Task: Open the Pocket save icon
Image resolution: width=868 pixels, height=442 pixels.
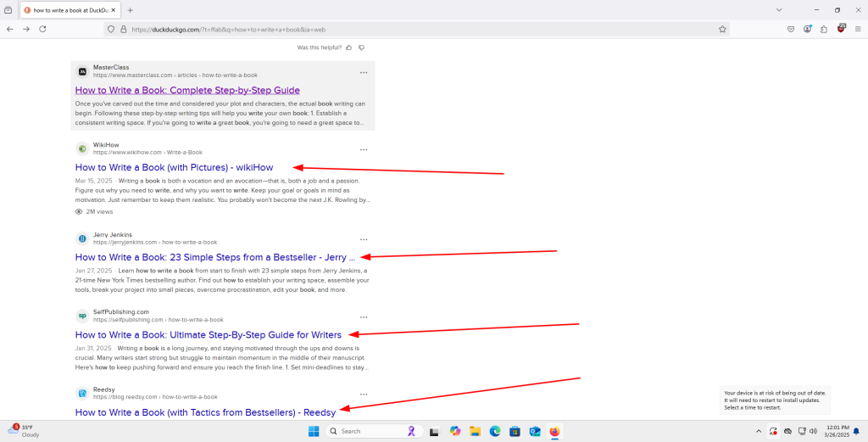Action: click(791, 30)
